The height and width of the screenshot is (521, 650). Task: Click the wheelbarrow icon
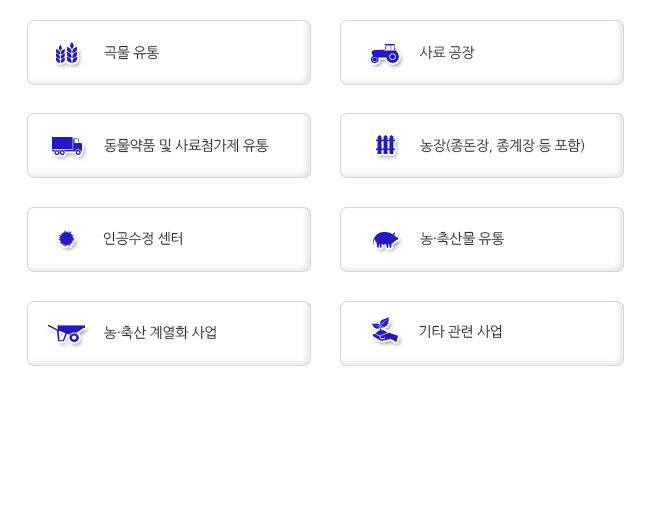coord(67,333)
